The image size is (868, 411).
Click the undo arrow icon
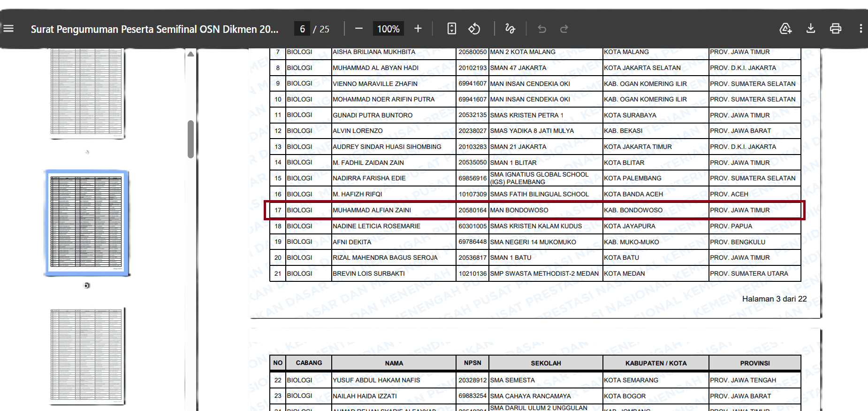[542, 29]
